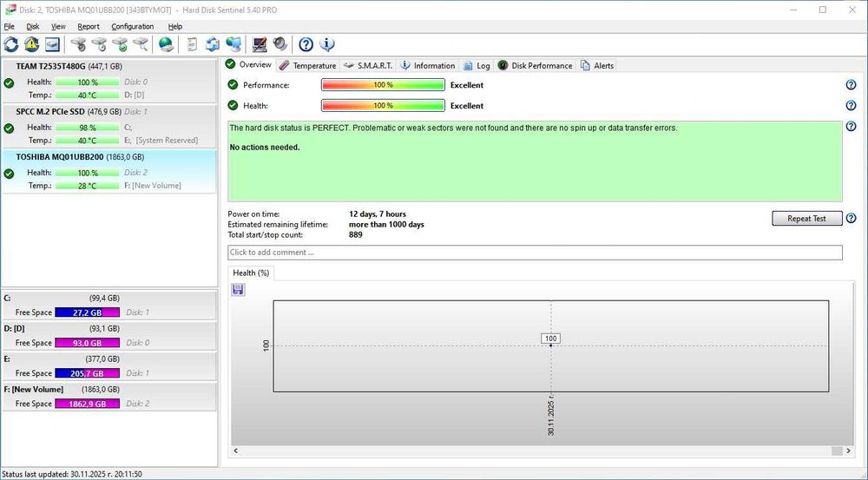This screenshot has width=868, height=480.
Task: Open the View menu
Action: [58, 26]
